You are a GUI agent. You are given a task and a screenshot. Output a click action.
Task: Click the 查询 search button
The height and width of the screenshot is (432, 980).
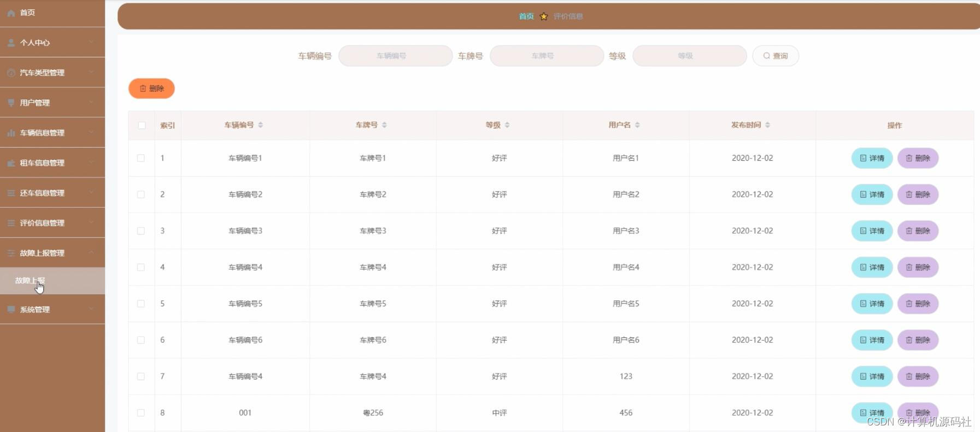pyautogui.click(x=776, y=56)
